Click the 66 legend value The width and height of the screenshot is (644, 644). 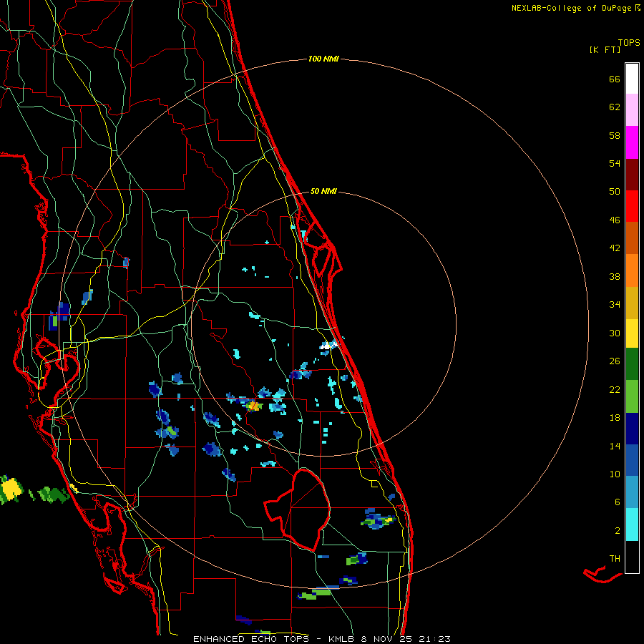pos(615,79)
